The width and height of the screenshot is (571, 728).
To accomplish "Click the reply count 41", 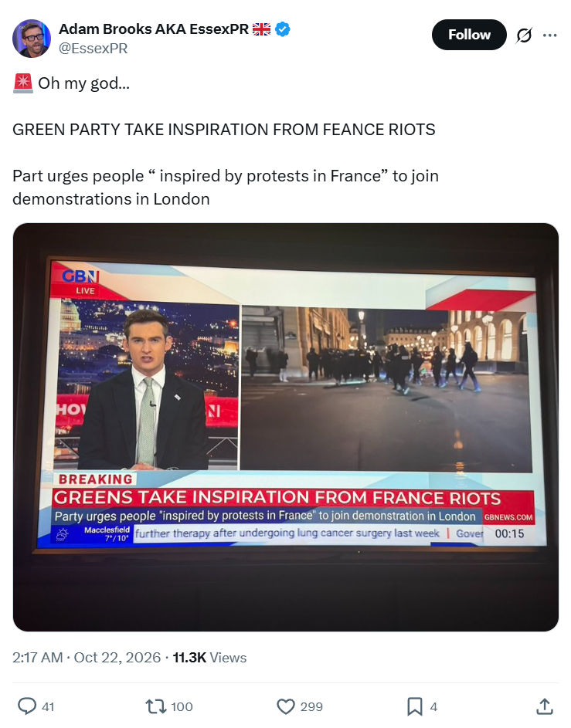I will pyautogui.click(x=48, y=706).
